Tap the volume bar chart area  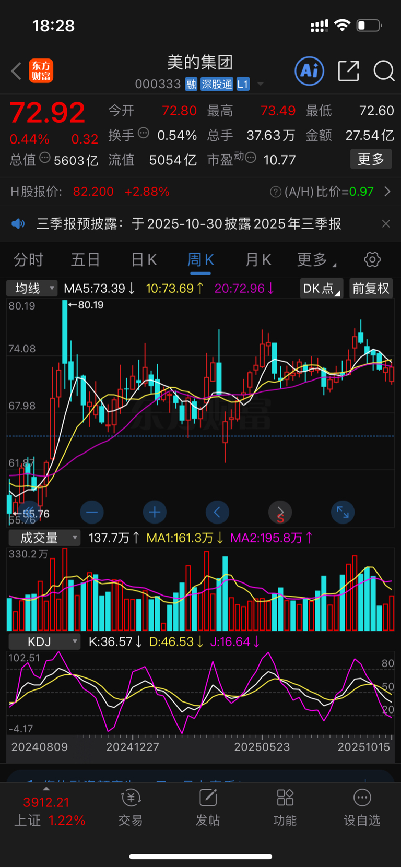[x=200, y=589]
